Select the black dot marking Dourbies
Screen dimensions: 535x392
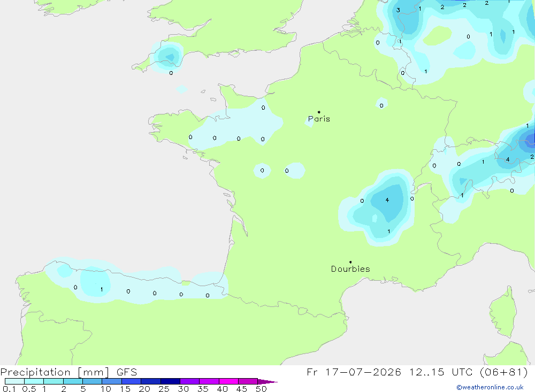click(x=350, y=262)
